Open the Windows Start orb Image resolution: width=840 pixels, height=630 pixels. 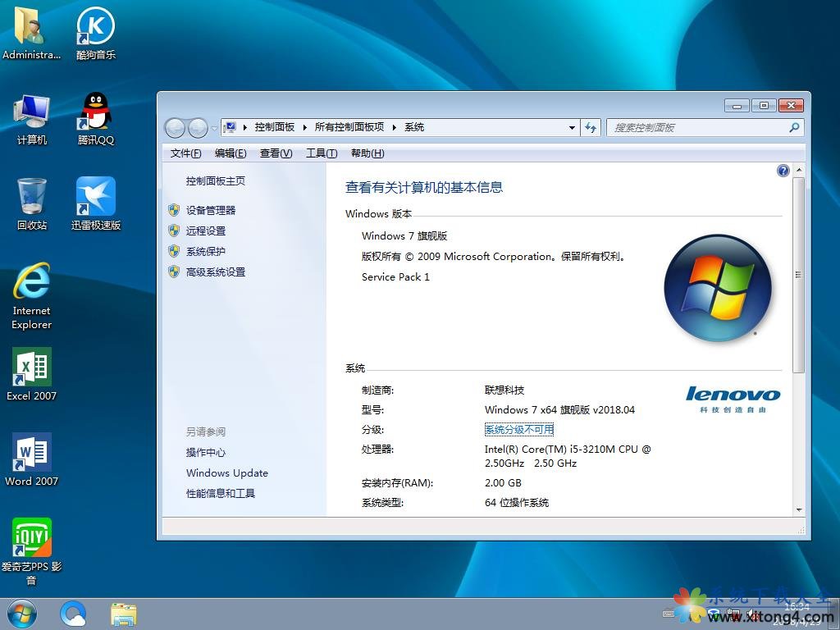point(22,614)
